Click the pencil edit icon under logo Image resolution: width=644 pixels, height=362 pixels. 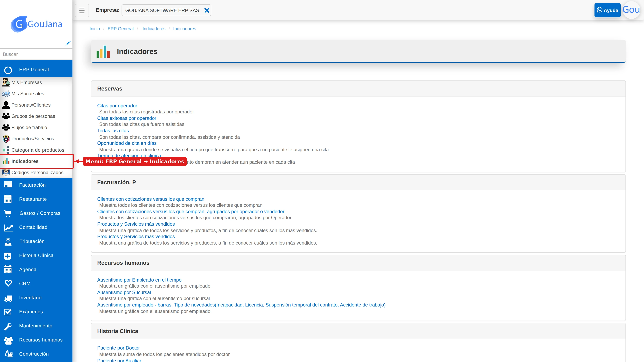click(68, 43)
